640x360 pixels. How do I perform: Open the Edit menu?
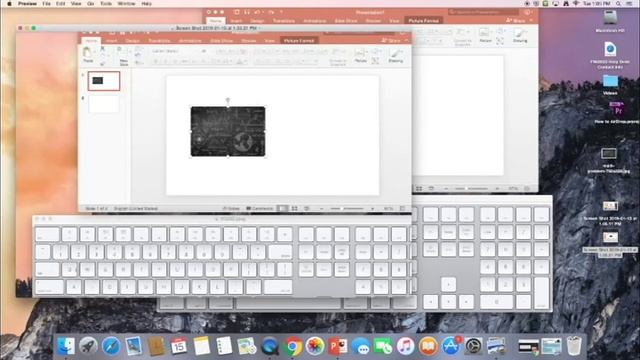click(60, 3)
